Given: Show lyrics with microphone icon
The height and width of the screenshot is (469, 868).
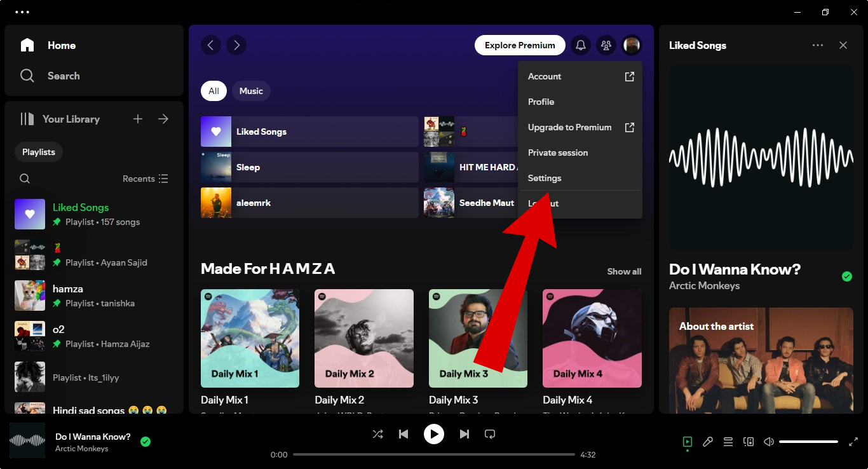Looking at the screenshot, I should 708,442.
